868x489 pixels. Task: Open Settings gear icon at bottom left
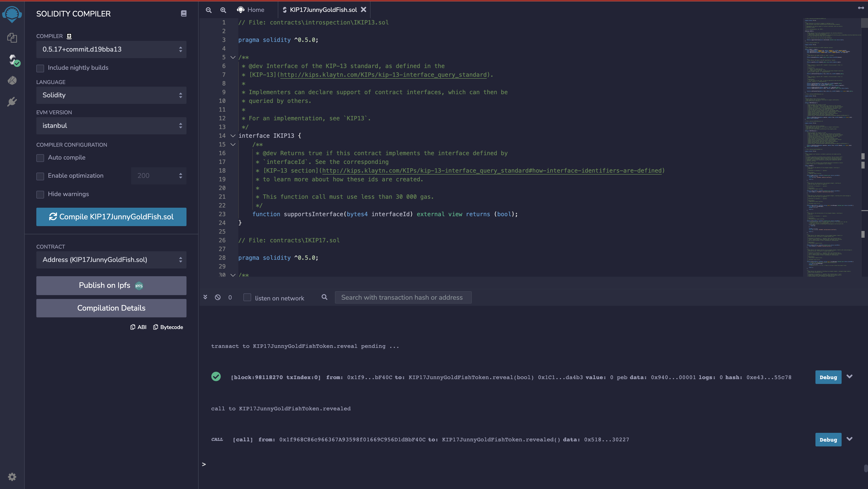pyautogui.click(x=12, y=477)
